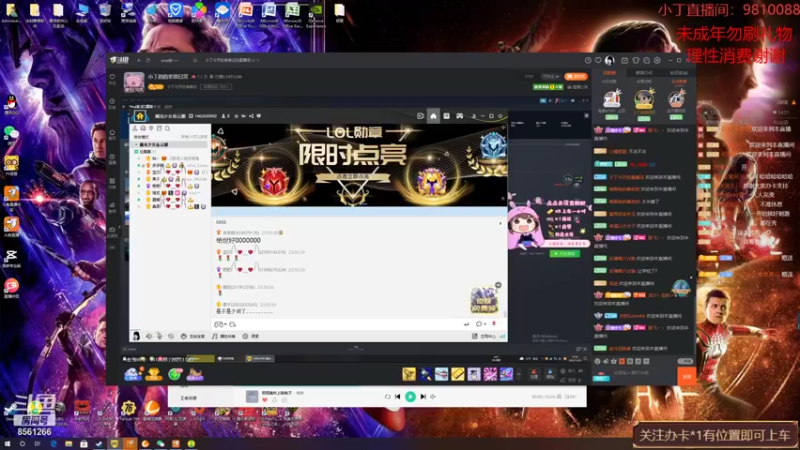Expand the chevron at the left sidebar bottom
The height and width of the screenshot is (450, 800).
point(112,247)
